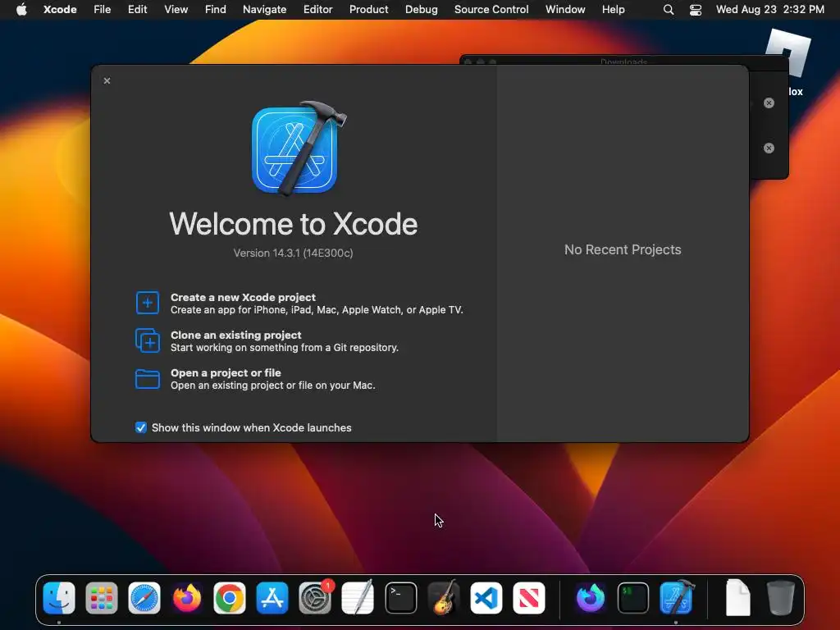This screenshot has width=840, height=630.
Task: Open the Apple menu
Action: [x=21, y=9]
